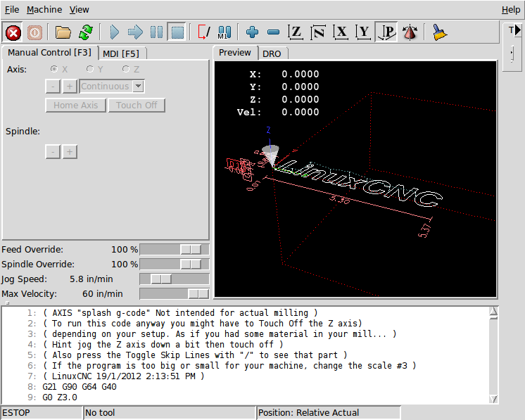Select G-code line 5 Toggle Skip Lines comment
Image resolution: width=525 pixels, height=420 pixels.
pos(195,355)
